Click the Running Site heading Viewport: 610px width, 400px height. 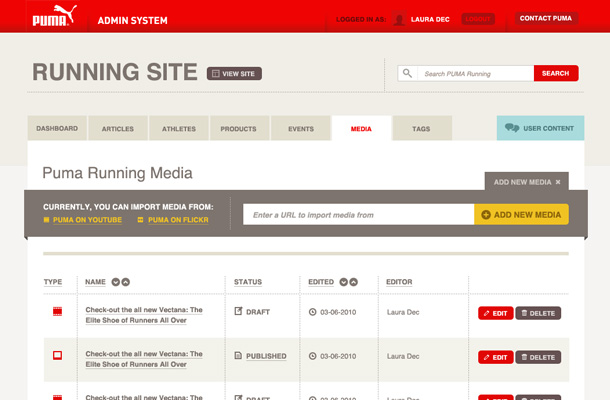[x=115, y=72]
